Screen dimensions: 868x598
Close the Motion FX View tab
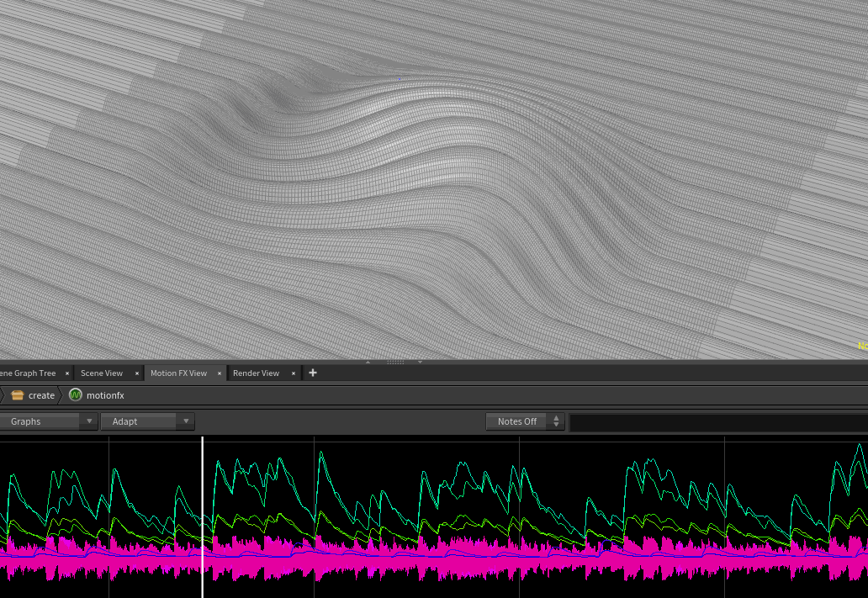(220, 373)
